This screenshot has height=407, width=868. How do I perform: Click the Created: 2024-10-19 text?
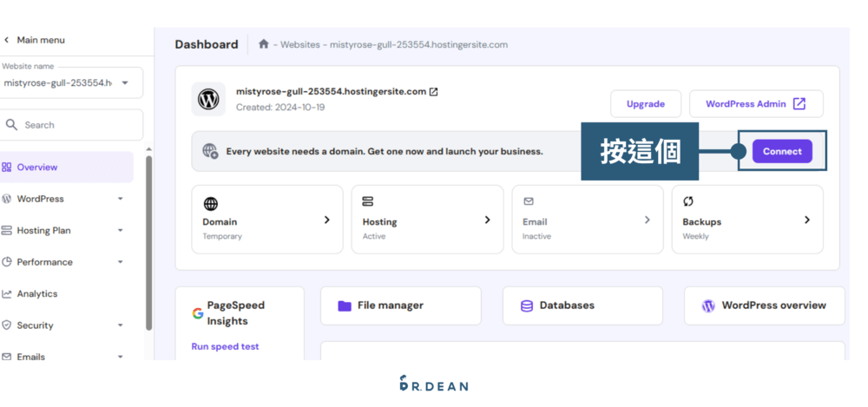280,108
